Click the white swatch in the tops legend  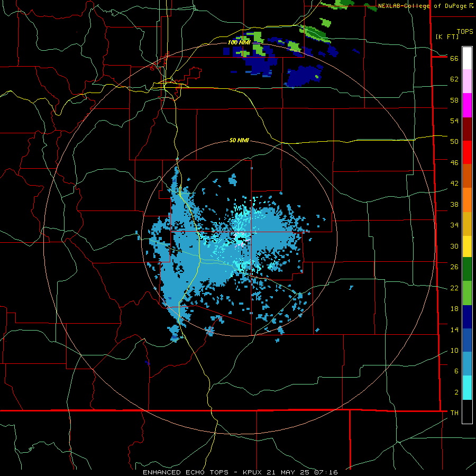click(467, 58)
